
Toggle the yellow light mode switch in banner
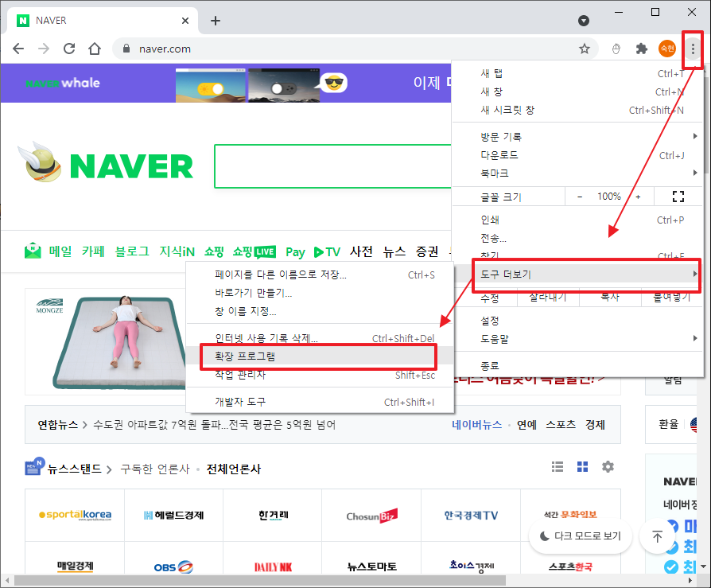click(211, 88)
